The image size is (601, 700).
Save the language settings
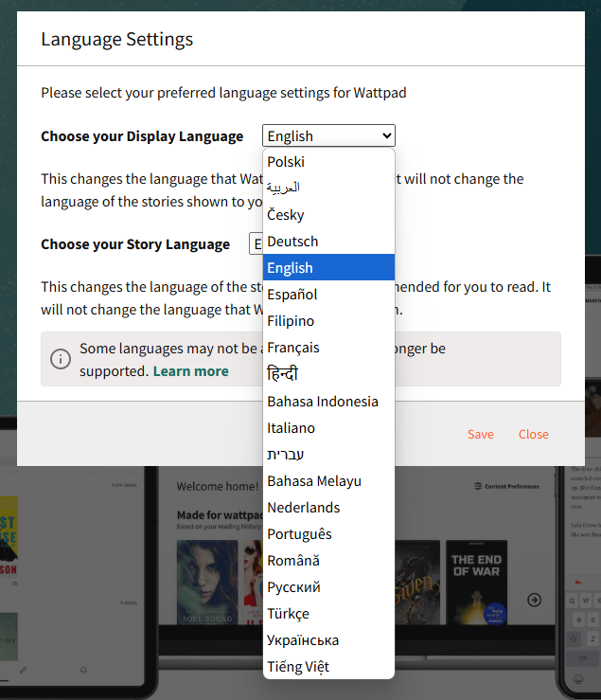(481, 434)
